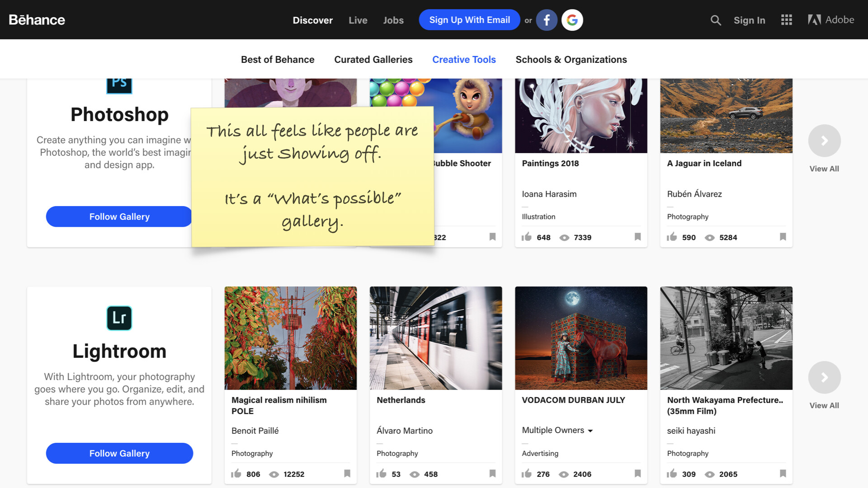
Task: Bookmark the A Jaguar in Iceland project
Action: (783, 237)
